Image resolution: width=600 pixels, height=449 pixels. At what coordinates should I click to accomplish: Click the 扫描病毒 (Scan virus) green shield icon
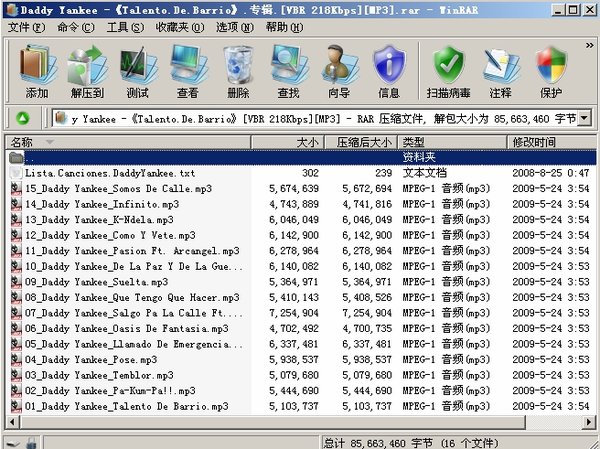tap(448, 64)
